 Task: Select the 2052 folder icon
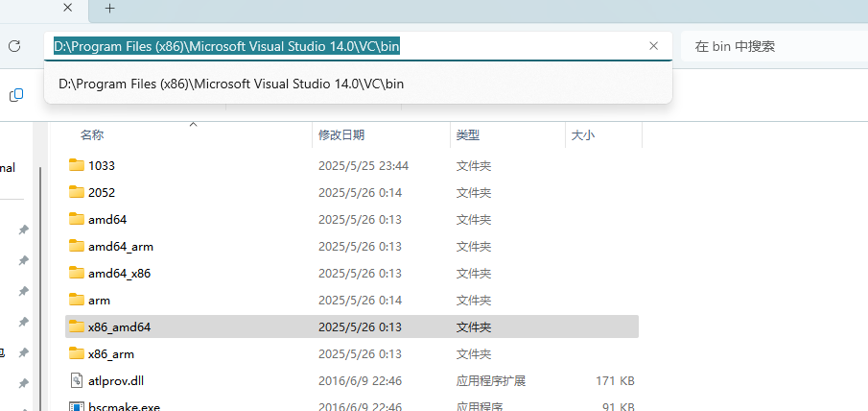(77, 192)
